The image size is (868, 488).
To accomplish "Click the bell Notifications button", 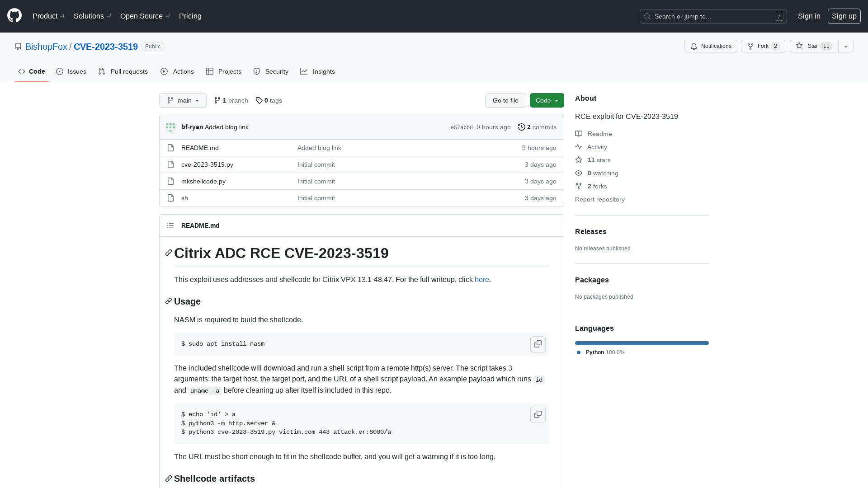I will [711, 46].
